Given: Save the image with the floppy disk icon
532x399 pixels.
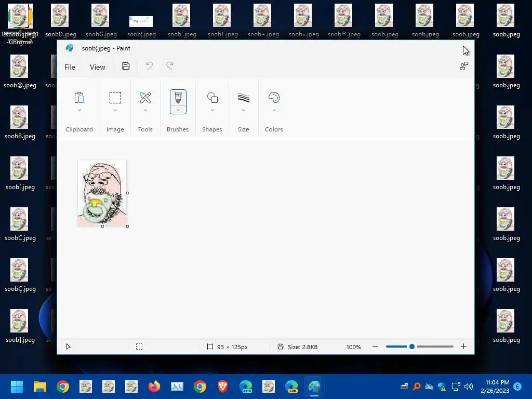Looking at the screenshot, I should coord(126,66).
